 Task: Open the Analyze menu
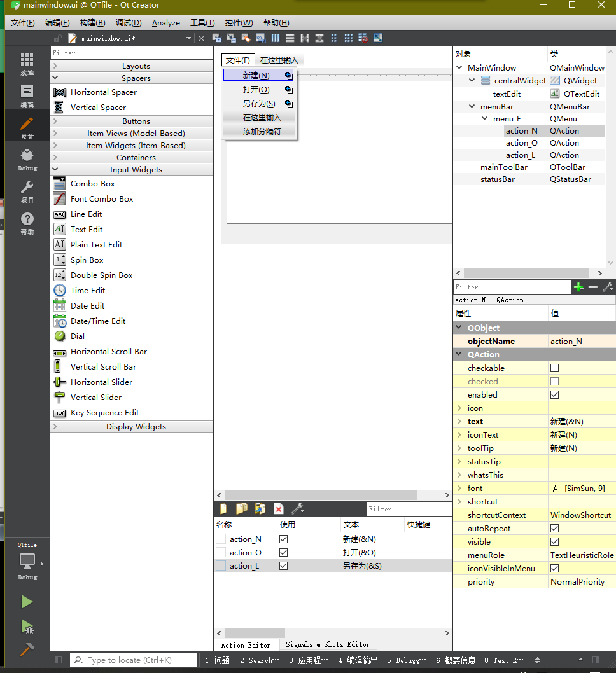pyautogui.click(x=165, y=23)
